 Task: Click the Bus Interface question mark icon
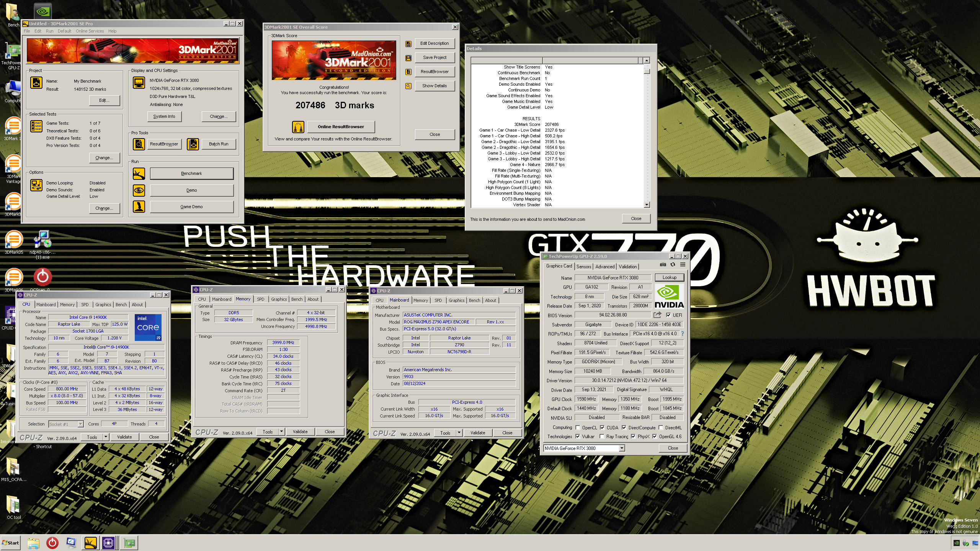tap(683, 334)
